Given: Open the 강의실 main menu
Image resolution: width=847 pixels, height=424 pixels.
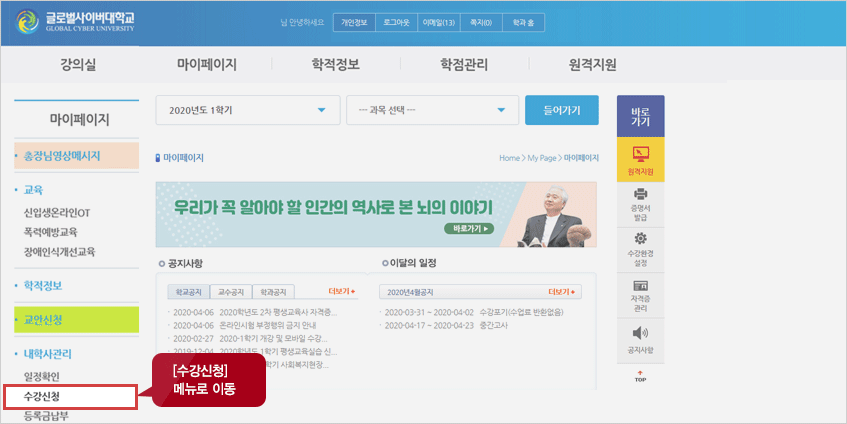Looking at the screenshot, I should tap(78, 65).
